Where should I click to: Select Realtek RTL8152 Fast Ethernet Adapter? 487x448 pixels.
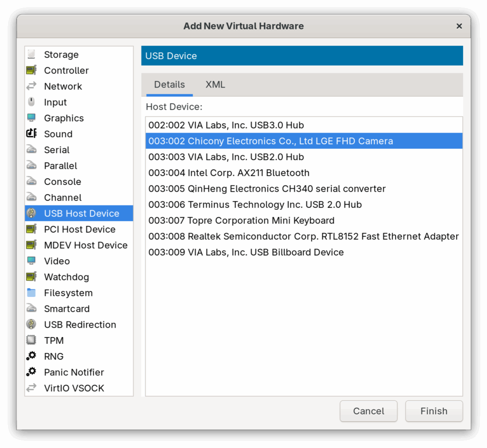click(x=304, y=236)
